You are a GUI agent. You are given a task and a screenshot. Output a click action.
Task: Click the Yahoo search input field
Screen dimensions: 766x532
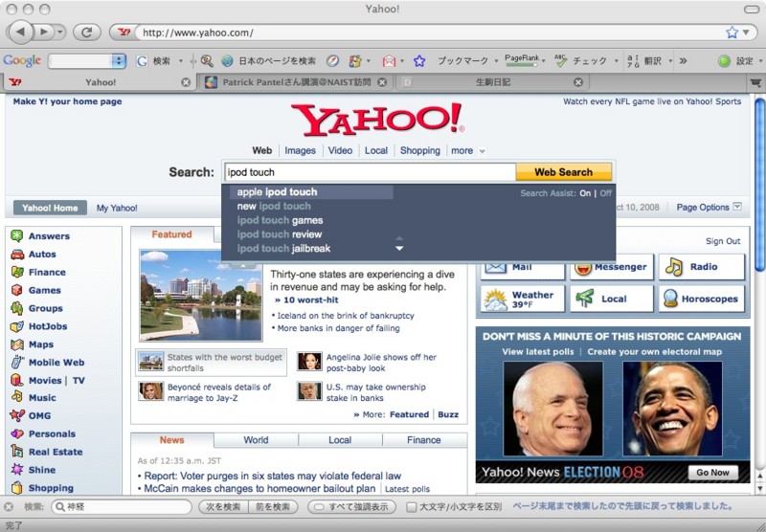(x=370, y=172)
